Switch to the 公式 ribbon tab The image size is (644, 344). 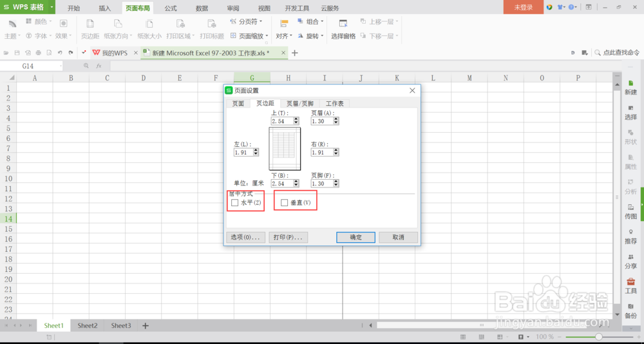(x=171, y=8)
